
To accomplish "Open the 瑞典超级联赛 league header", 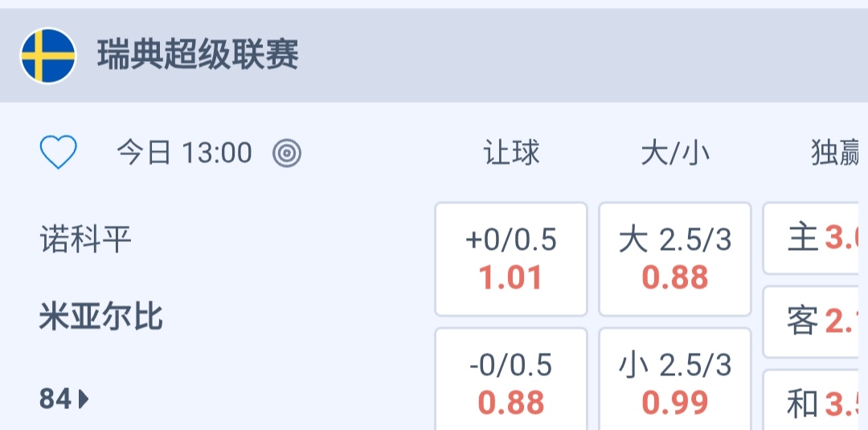I will point(198,56).
